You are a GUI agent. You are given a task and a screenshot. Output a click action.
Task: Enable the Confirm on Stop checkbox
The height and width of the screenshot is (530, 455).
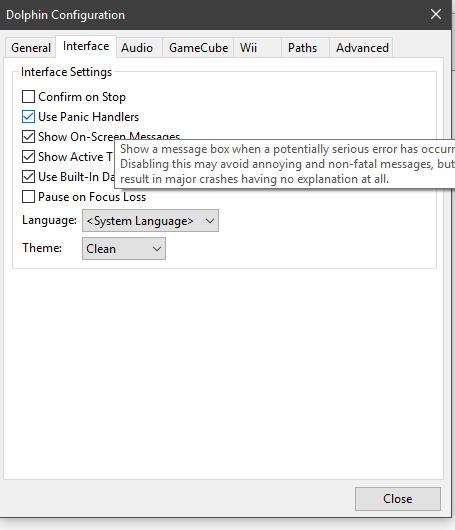point(28,97)
